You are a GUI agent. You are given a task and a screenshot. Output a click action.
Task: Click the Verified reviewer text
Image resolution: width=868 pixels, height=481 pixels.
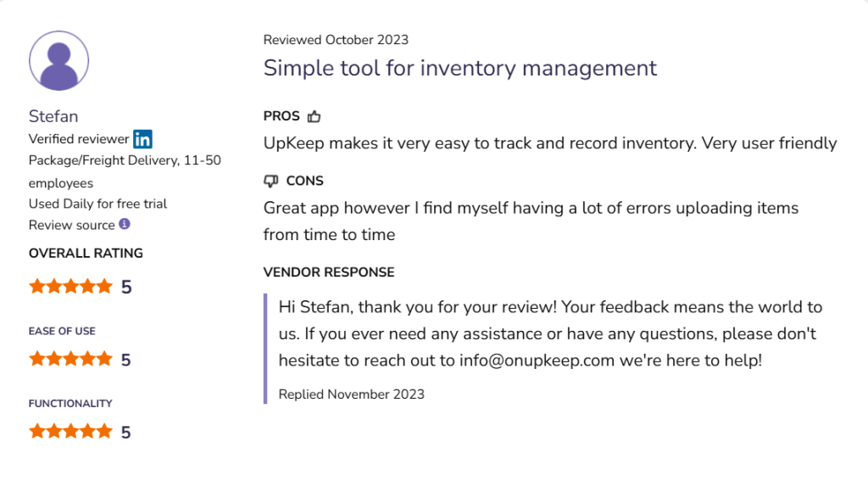(x=79, y=139)
